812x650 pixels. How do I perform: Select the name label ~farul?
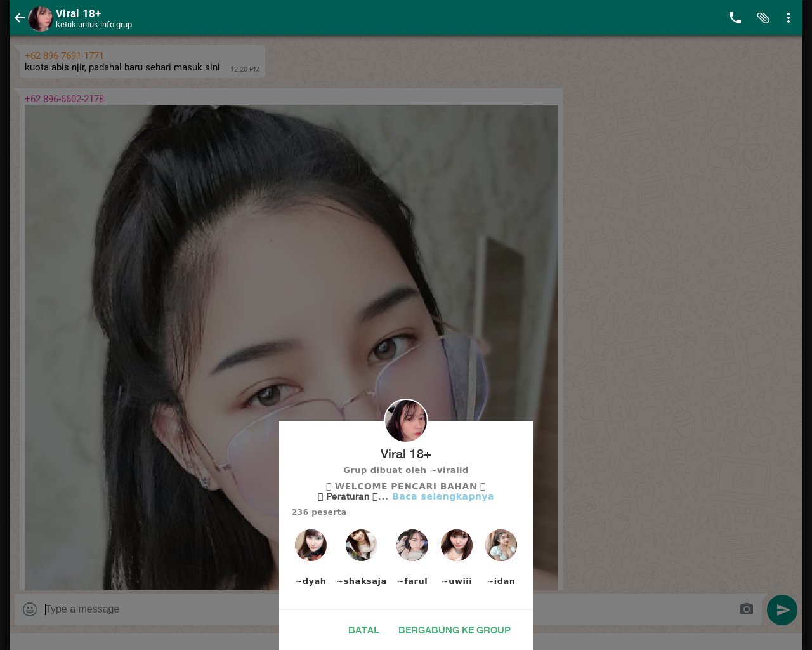(412, 581)
